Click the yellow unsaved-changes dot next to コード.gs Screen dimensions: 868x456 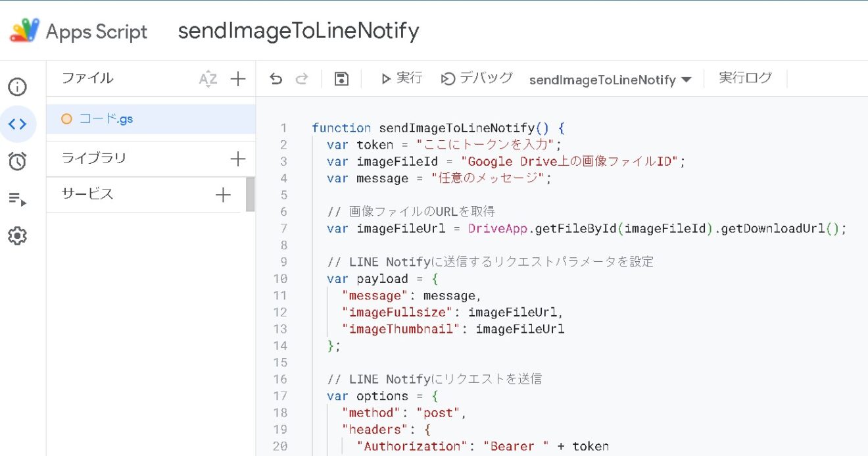point(66,118)
